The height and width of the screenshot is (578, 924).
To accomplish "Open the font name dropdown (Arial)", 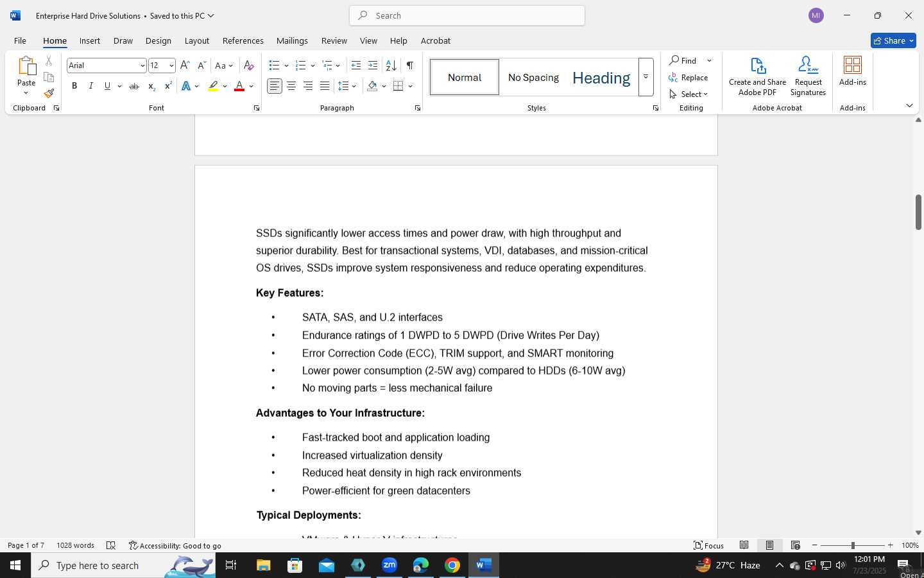I will click(142, 66).
